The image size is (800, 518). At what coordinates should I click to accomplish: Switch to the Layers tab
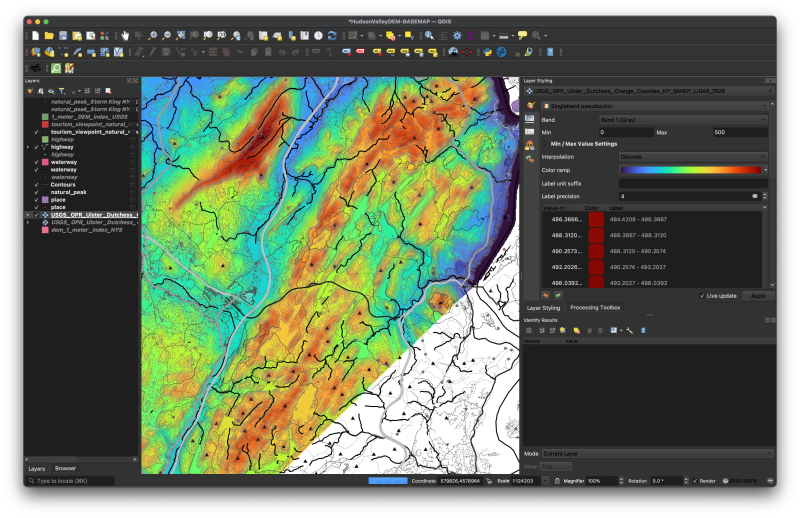[37, 468]
